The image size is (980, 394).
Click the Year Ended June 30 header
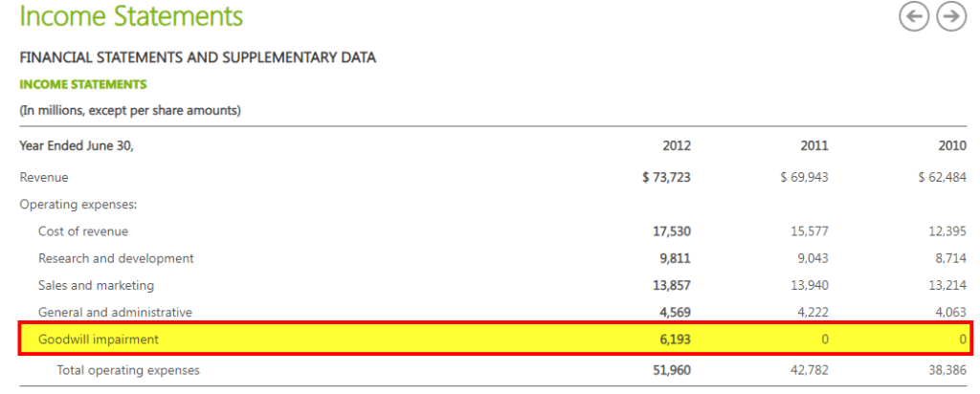point(78,145)
